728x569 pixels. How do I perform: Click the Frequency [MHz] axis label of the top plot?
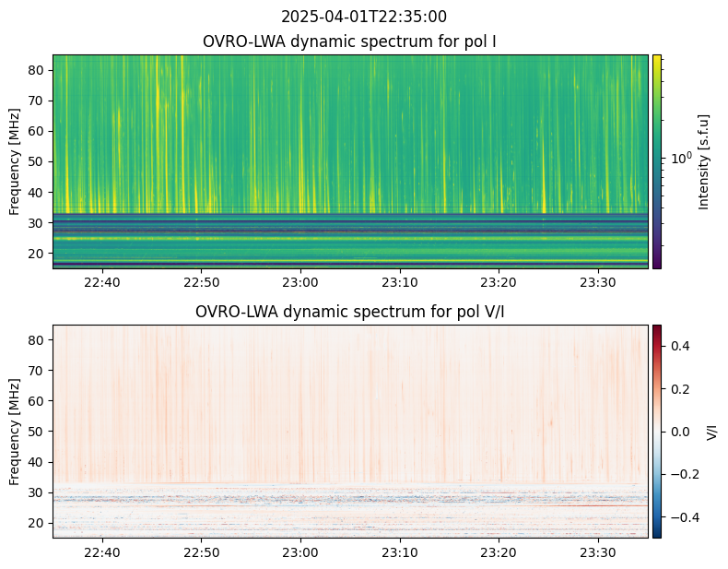pos(15,161)
